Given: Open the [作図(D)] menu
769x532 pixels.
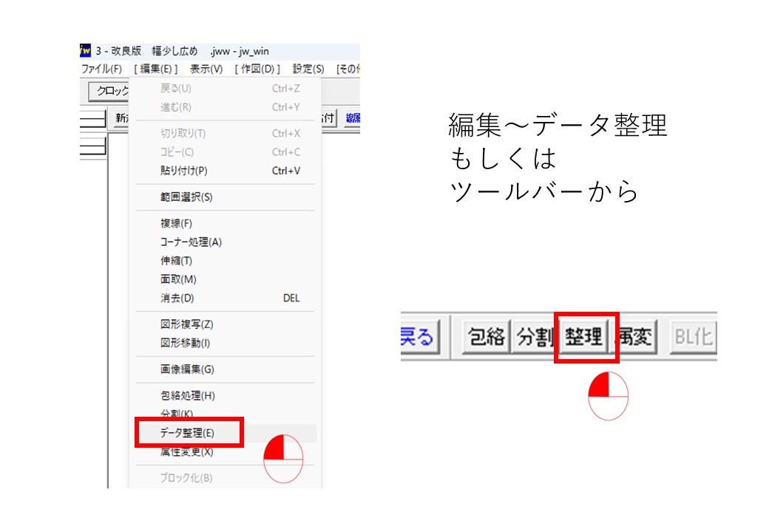Looking at the screenshot, I should (257, 69).
